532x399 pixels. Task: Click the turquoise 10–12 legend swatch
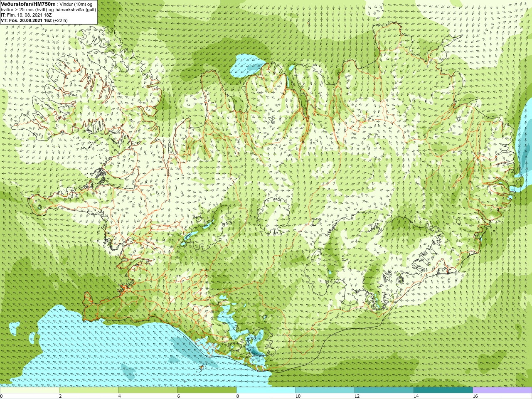[x=325, y=390]
